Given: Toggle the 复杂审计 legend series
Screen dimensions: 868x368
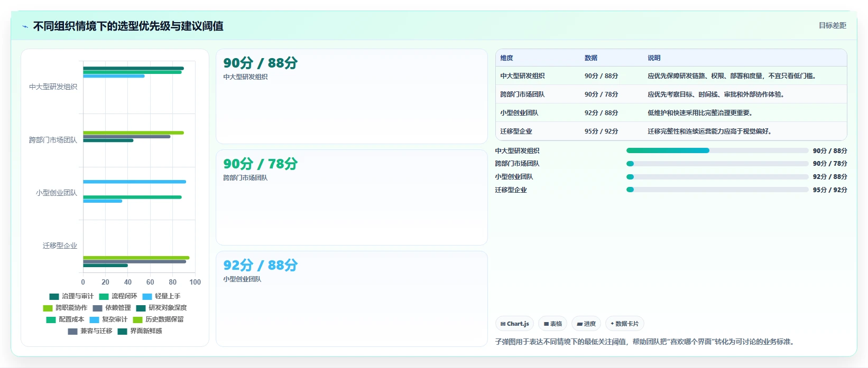Looking at the screenshot, I should click(108, 319).
